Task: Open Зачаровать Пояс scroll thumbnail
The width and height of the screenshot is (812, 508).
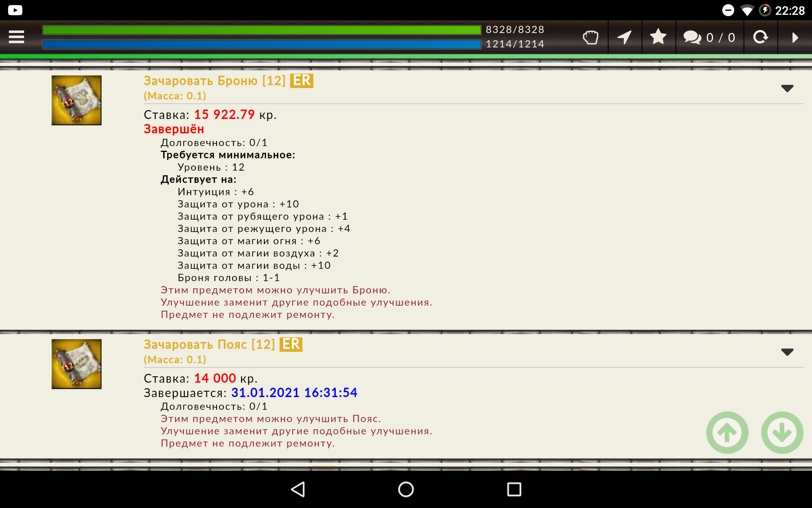Action: click(x=77, y=364)
